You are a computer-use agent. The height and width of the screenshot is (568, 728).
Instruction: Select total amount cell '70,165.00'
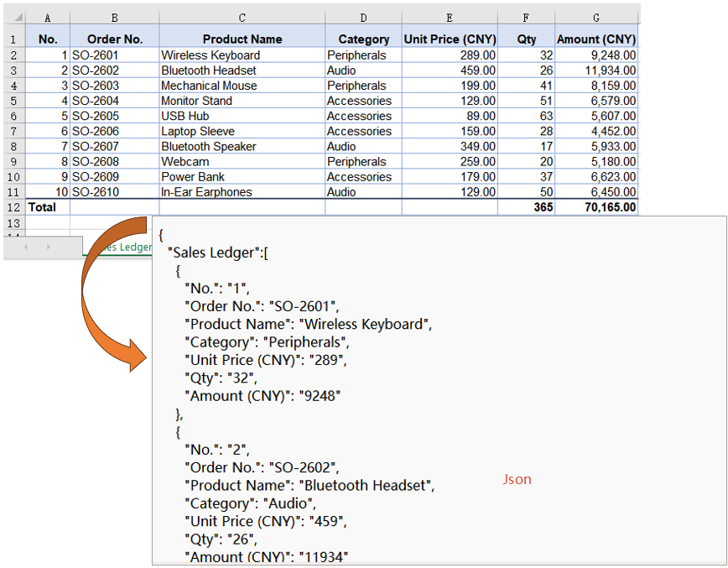pos(596,207)
